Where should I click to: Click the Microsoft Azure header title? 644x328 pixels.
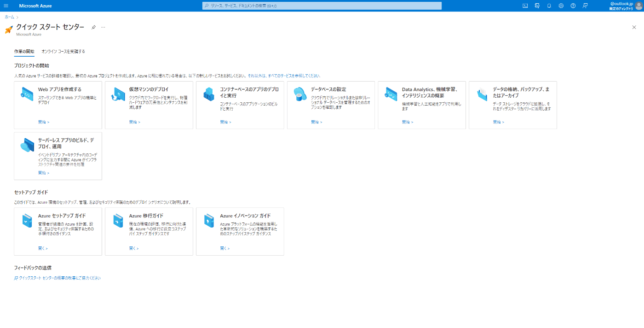35,6
